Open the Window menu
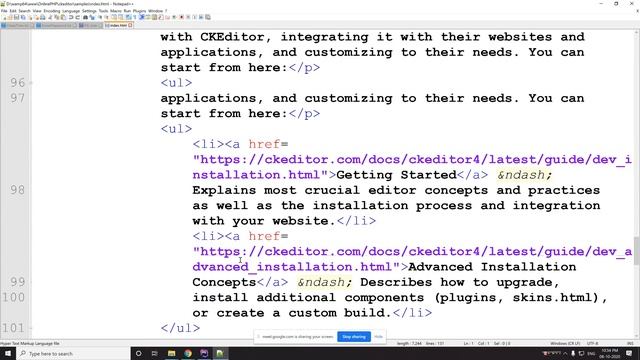 pos(156,11)
